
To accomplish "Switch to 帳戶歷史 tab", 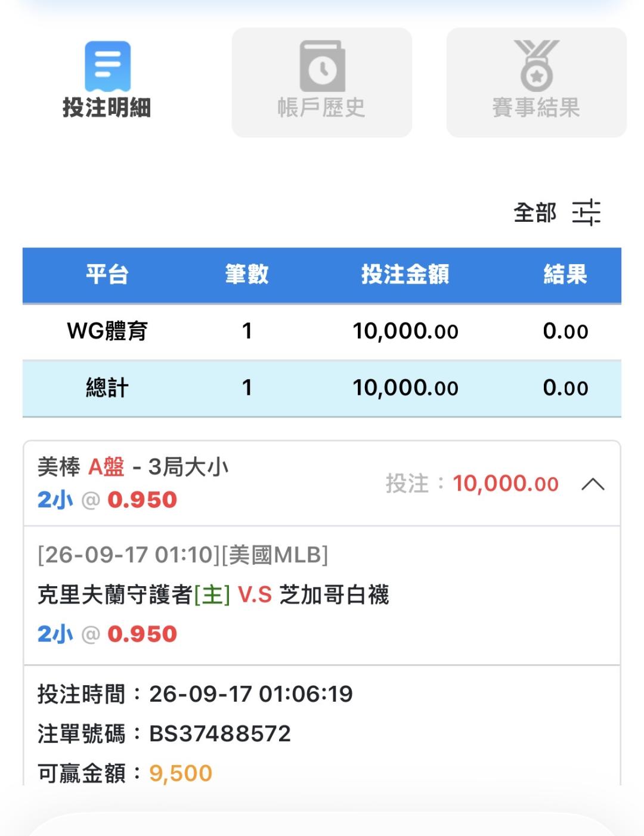I will (x=322, y=82).
